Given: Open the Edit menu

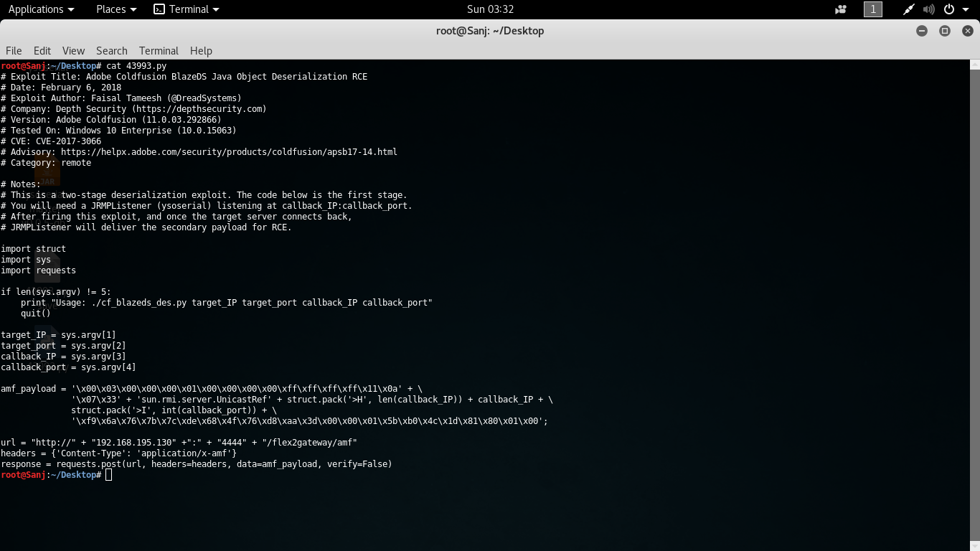Looking at the screenshot, I should click(42, 51).
